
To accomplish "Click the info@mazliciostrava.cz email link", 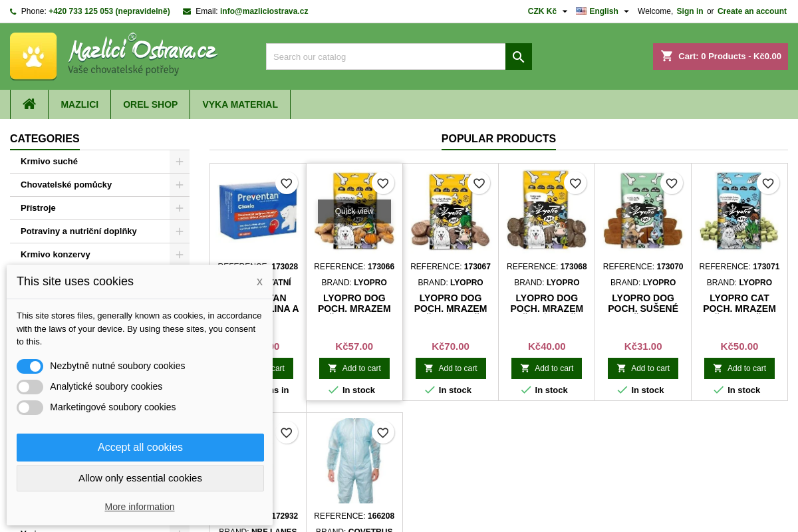I will [x=264, y=11].
